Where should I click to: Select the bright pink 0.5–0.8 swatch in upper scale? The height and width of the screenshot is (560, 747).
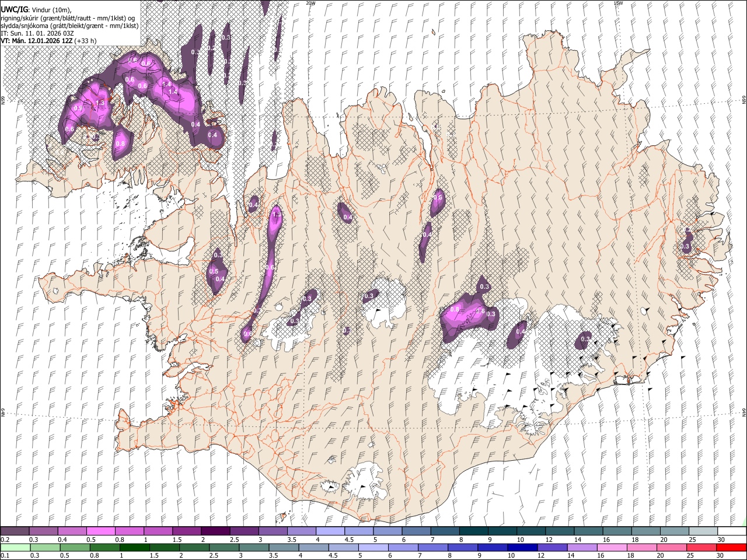[101, 531]
